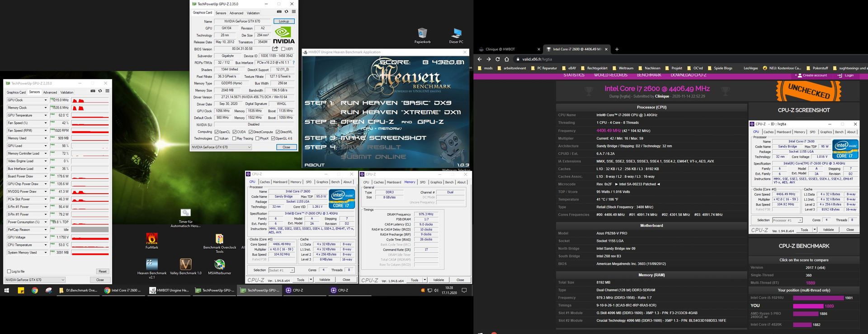The image size is (868, 334).
Task: Click the AMD Ryzen 5 PRO 2400GE comparison bar
Action: click(806, 314)
